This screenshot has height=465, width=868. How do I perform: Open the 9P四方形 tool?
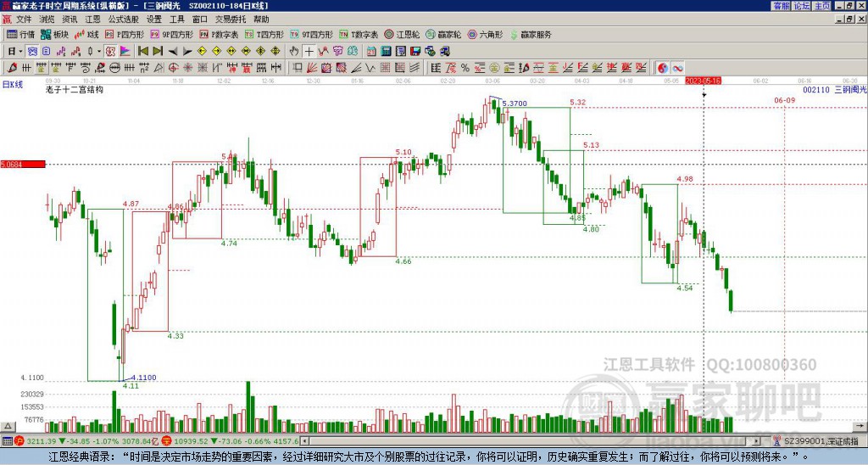coord(171,34)
